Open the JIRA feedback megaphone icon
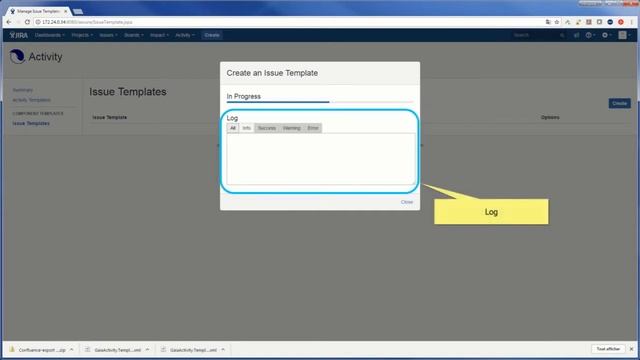The height and width of the screenshot is (360, 640). (x=576, y=36)
